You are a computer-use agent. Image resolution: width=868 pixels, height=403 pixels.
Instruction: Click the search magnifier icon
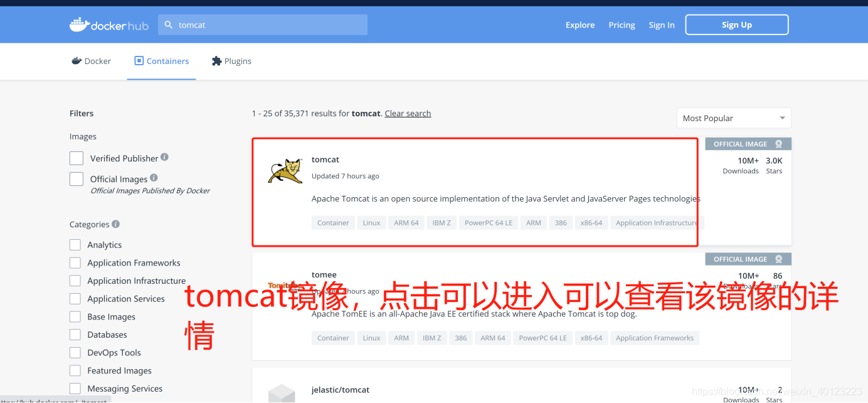click(x=168, y=25)
